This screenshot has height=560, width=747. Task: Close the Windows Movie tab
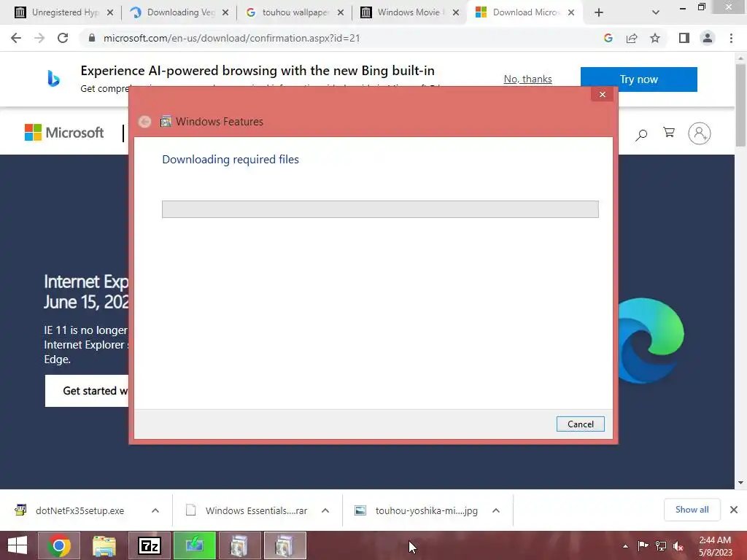point(456,13)
